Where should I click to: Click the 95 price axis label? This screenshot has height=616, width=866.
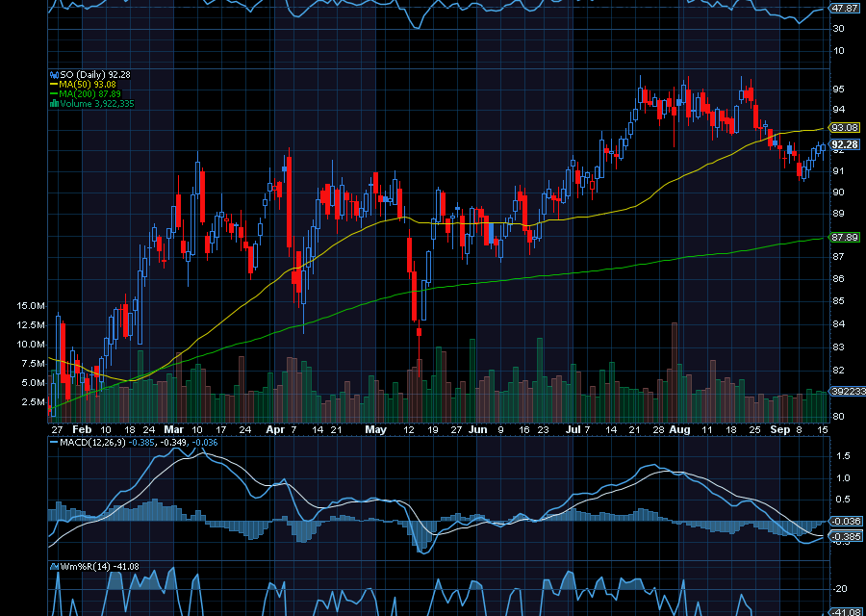(x=838, y=89)
